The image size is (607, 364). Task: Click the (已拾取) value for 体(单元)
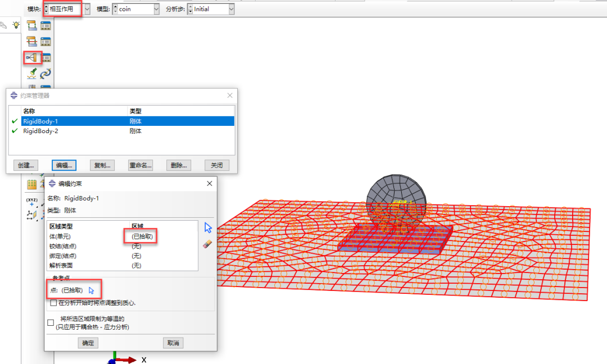[142, 236]
